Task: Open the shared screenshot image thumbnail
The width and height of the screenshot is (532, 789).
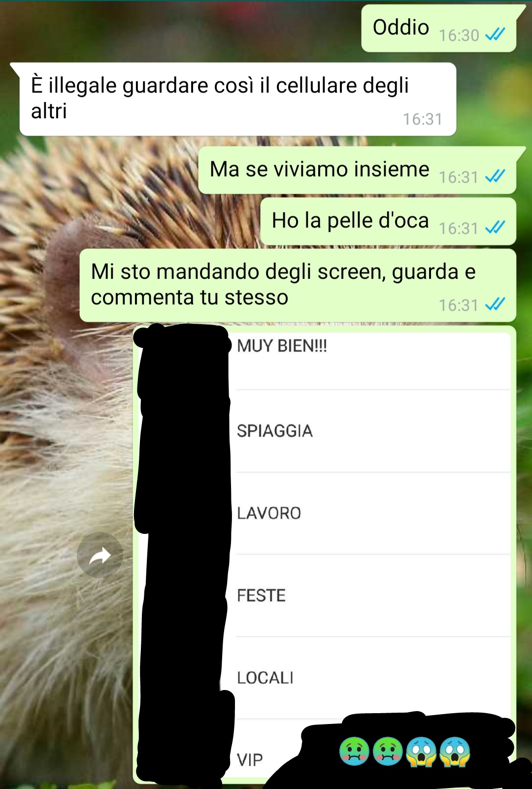Action: [325, 555]
